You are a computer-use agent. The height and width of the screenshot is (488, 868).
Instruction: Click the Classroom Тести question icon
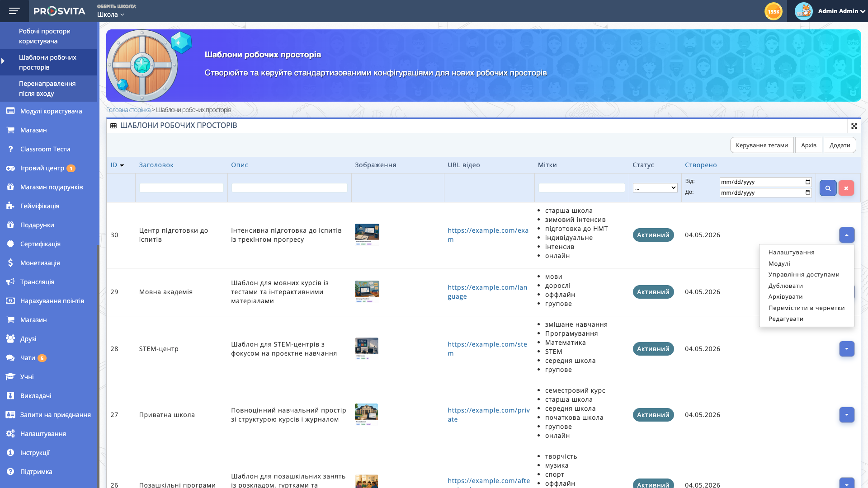pos(10,149)
